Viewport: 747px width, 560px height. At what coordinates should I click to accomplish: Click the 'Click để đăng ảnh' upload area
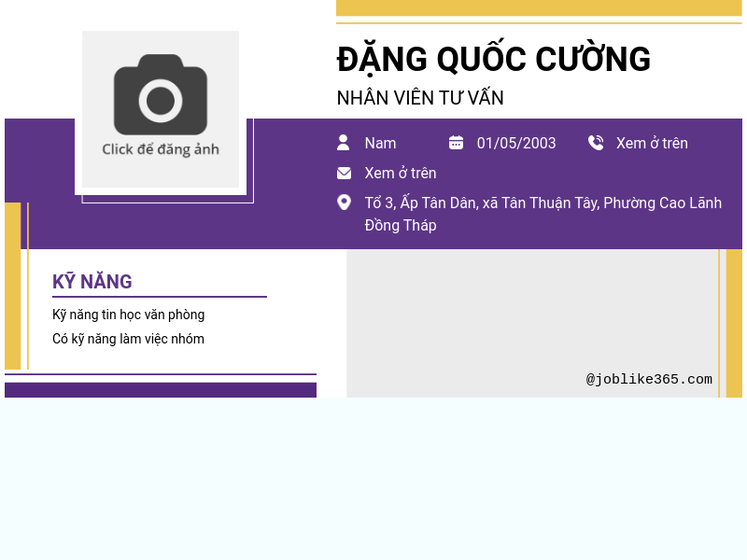pos(160,149)
